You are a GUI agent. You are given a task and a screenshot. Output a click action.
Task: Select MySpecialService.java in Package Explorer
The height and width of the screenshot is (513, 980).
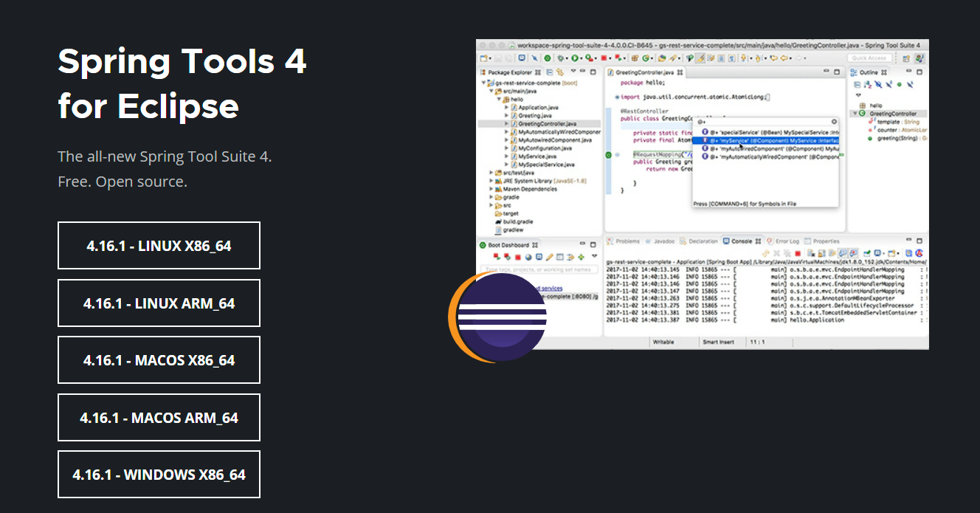(x=546, y=164)
